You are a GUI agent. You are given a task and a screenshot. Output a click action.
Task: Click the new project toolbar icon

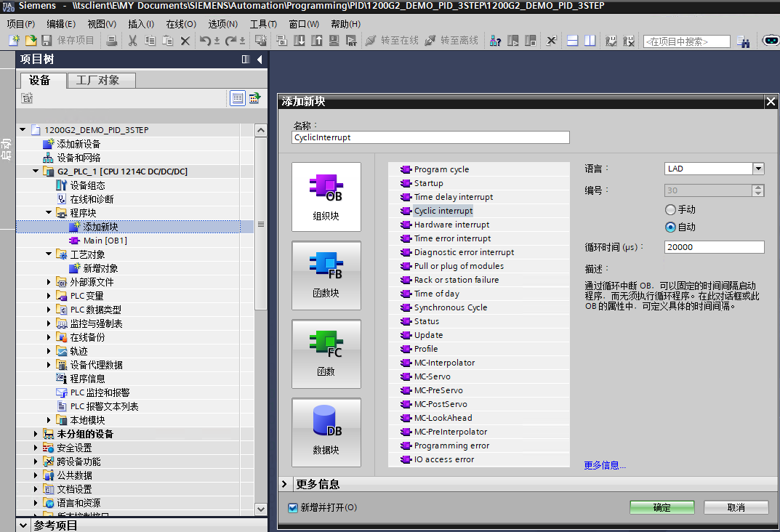click(14, 41)
